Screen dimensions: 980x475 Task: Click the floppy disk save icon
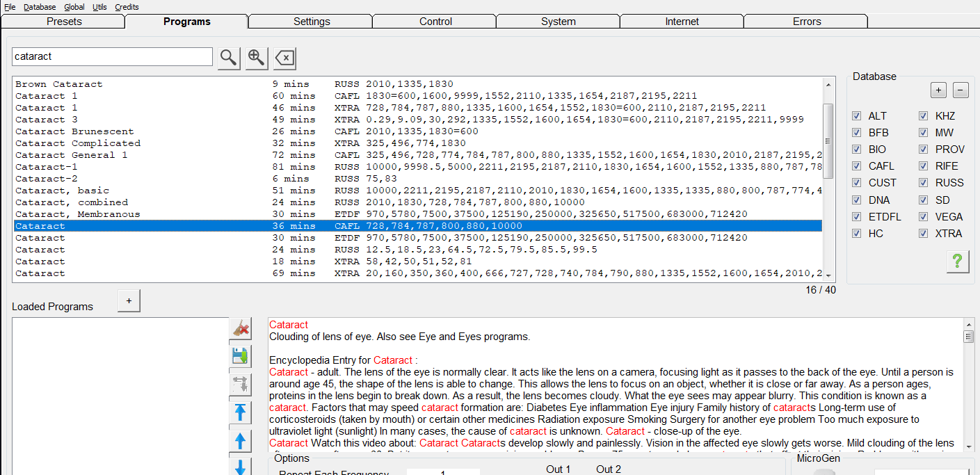pos(241,356)
